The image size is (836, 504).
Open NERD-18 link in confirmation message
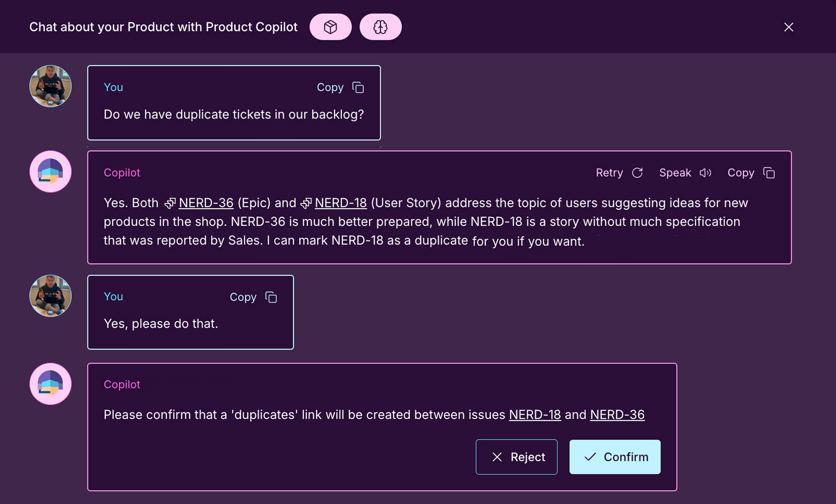pyautogui.click(x=535, y=415)
